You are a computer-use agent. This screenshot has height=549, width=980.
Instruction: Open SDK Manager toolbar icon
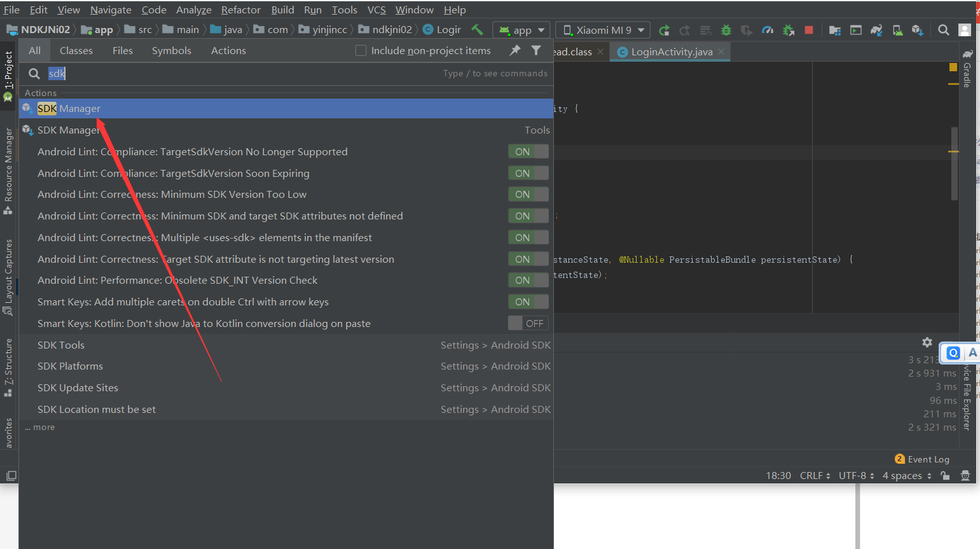pyautogui.click(x=917, y=30)
